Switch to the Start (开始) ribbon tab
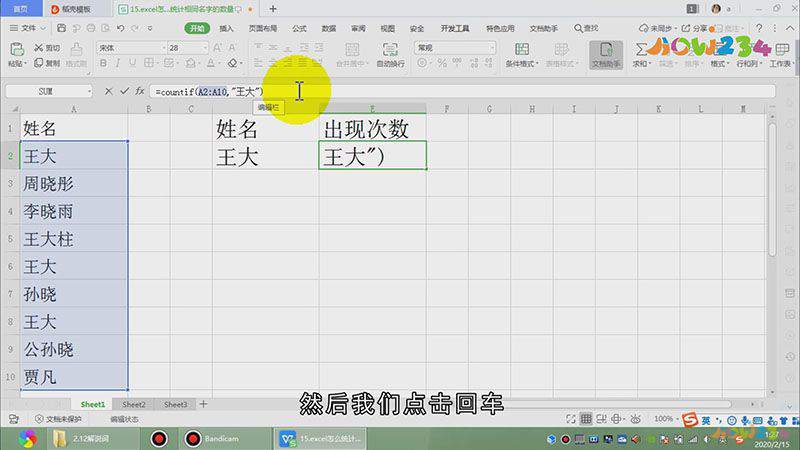The width and height of the screenshot is (800, 450). click(197, 28)
